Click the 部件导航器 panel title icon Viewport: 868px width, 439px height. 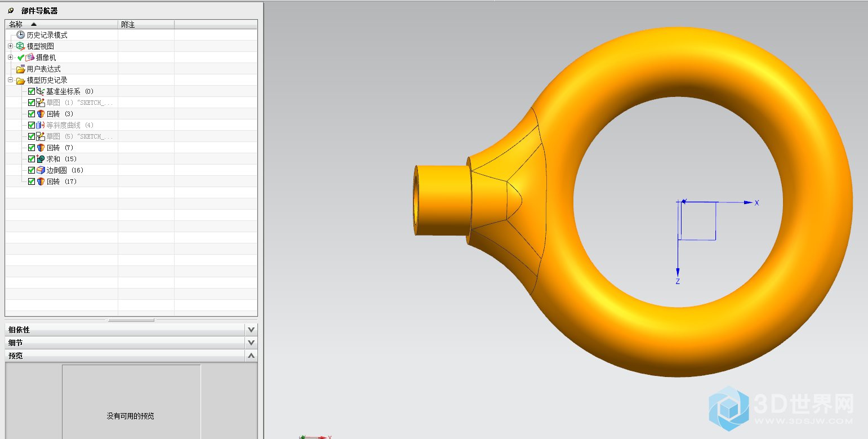[11, 10]
